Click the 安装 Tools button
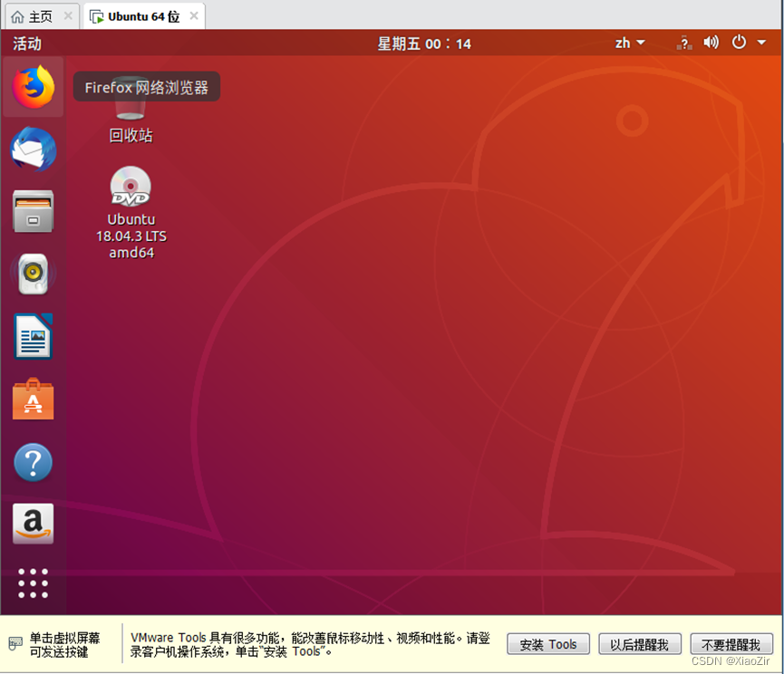Screen dimensions: 784x674 tap(548, 644)
